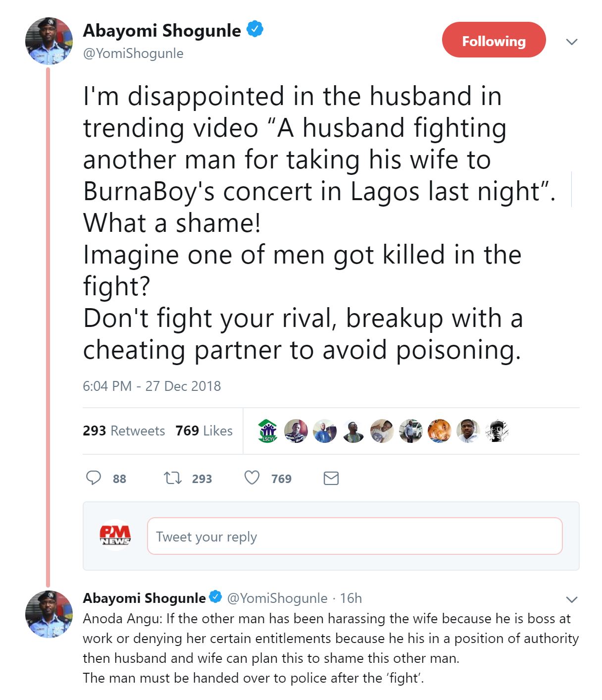602x700 pixels.
Task: Click the profile photo beside the reply tweet
Action: click(49, 614)
